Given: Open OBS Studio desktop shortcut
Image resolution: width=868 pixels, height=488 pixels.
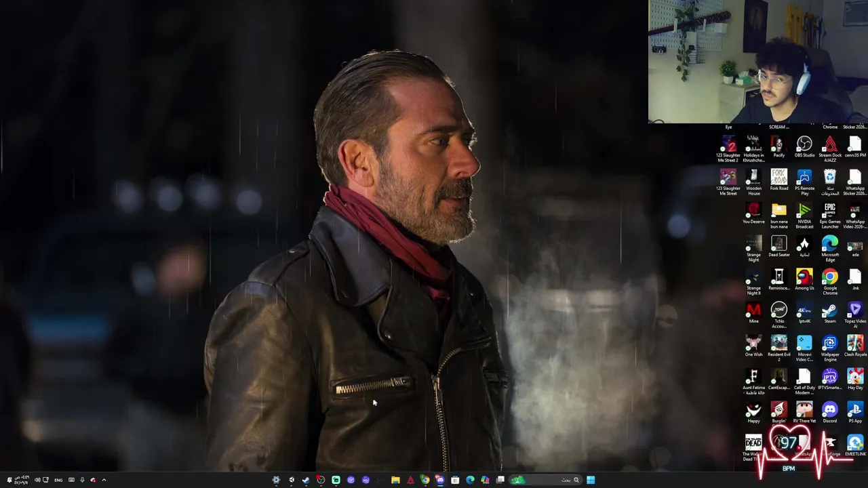Looking at the screenshot, I should point(804,147).
